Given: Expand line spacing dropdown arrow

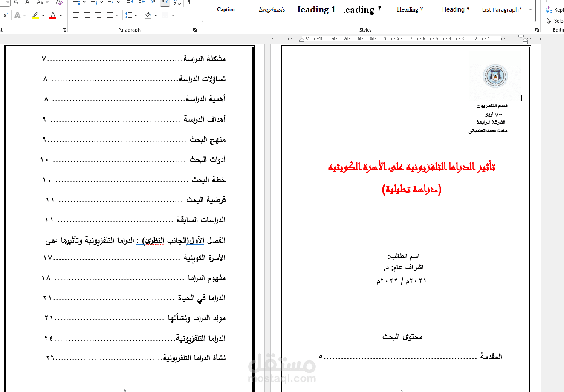Looking at the screenshot, I should click(136, 15).
